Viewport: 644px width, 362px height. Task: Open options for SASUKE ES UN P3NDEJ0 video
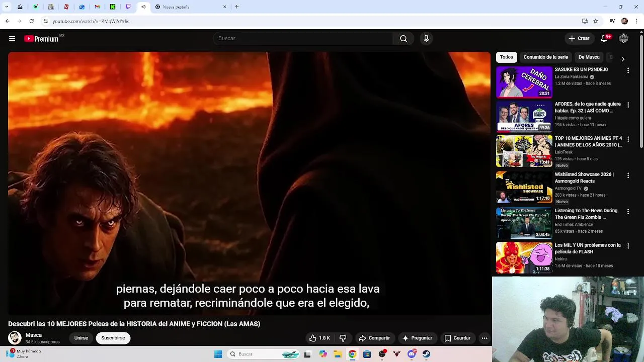click(x=628, y=71)
